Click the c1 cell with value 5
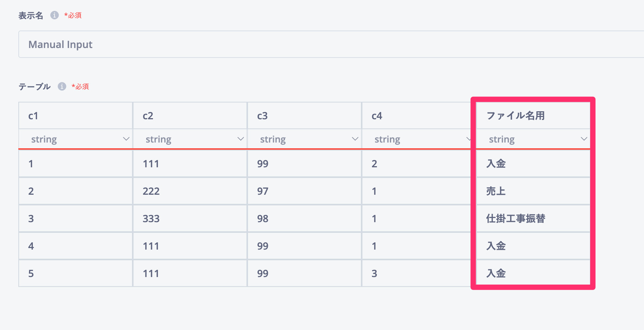 pos(76,274)
